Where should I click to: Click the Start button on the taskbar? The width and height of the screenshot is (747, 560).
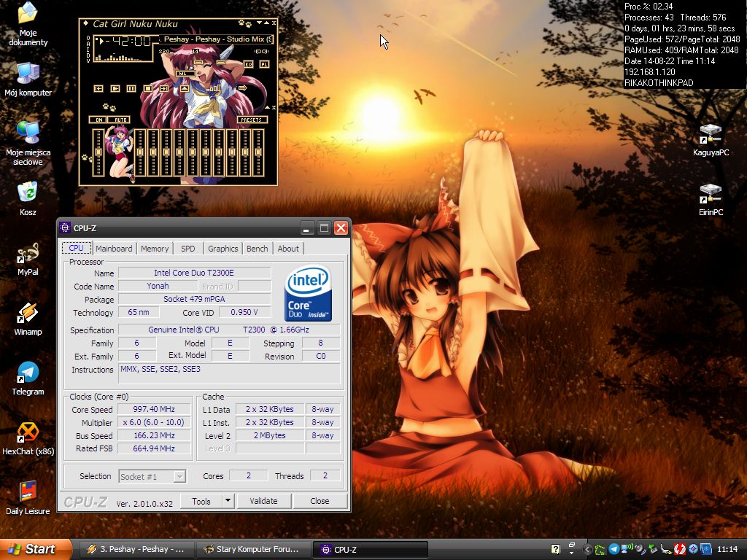[x=36, y=549]
